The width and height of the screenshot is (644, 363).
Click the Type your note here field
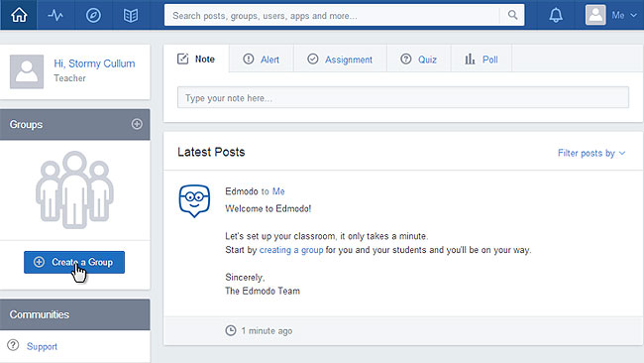point(403,97)
